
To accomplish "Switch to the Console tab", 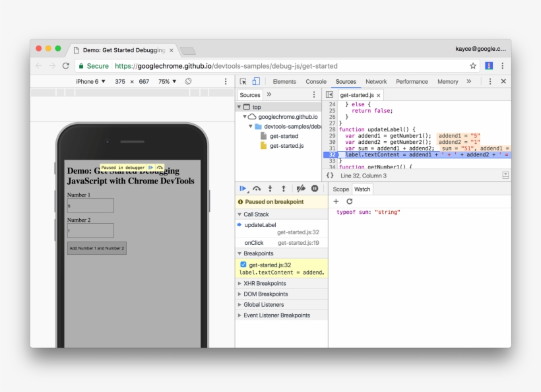I will pyautogui.click(x=316, y=82).
